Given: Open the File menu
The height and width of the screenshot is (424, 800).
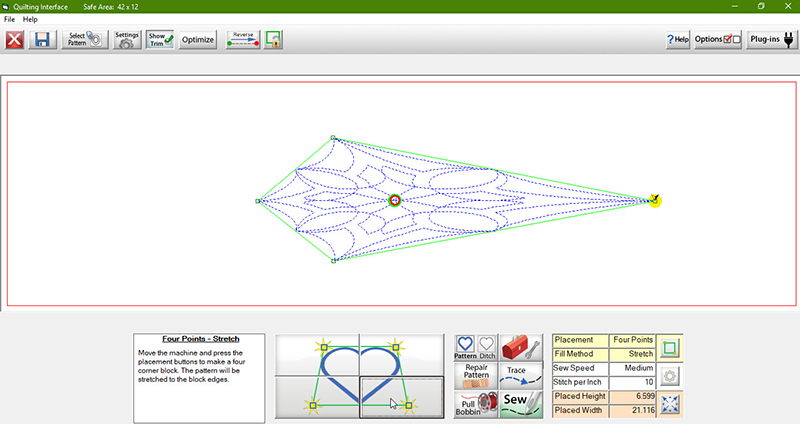Looking at the screenshot, I should click(9, 19).
